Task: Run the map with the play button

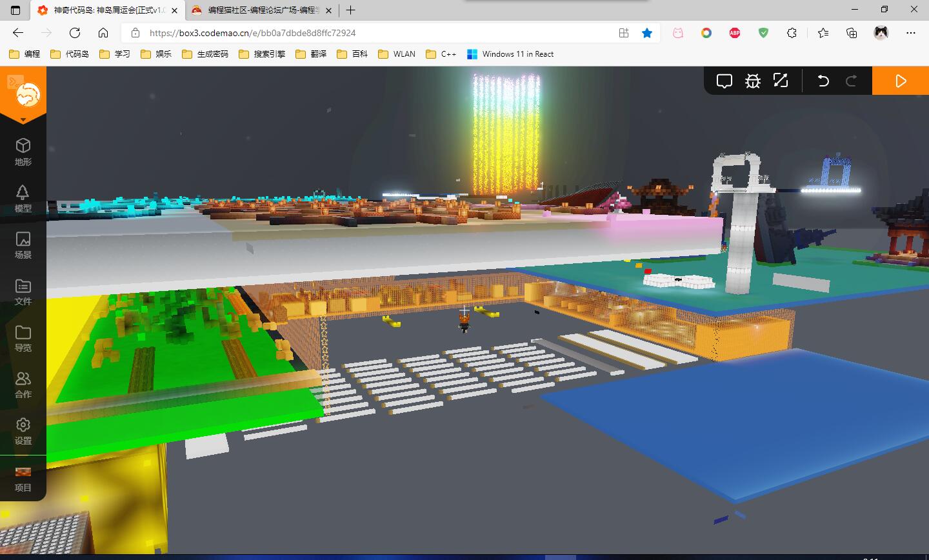Action: coord(901,81)
